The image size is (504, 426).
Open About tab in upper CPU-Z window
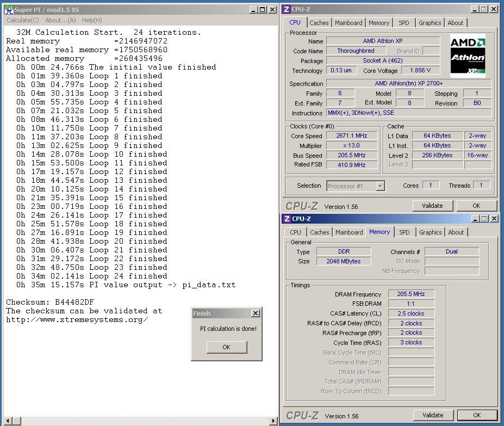456,23
